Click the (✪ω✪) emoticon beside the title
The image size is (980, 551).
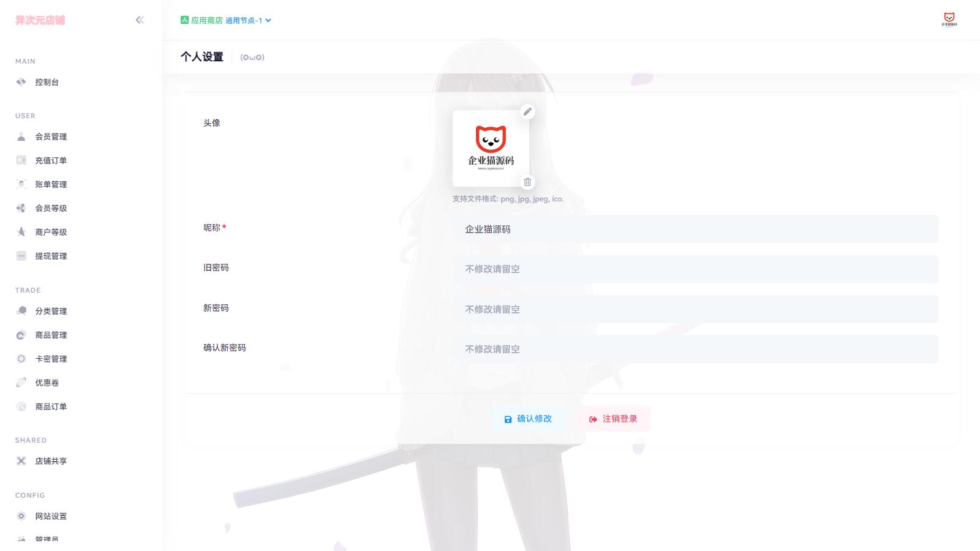click(252, 58)
